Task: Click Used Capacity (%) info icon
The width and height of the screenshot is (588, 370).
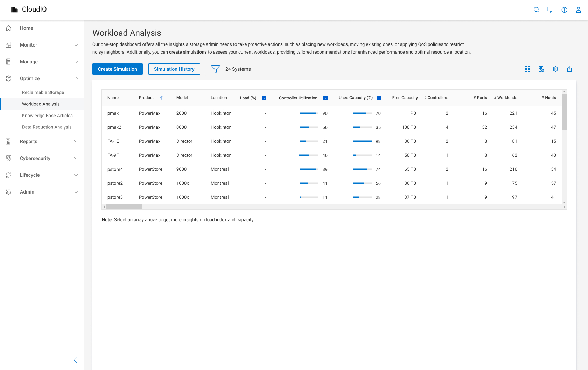Action: pyautogui.click(x=379, y=98)
